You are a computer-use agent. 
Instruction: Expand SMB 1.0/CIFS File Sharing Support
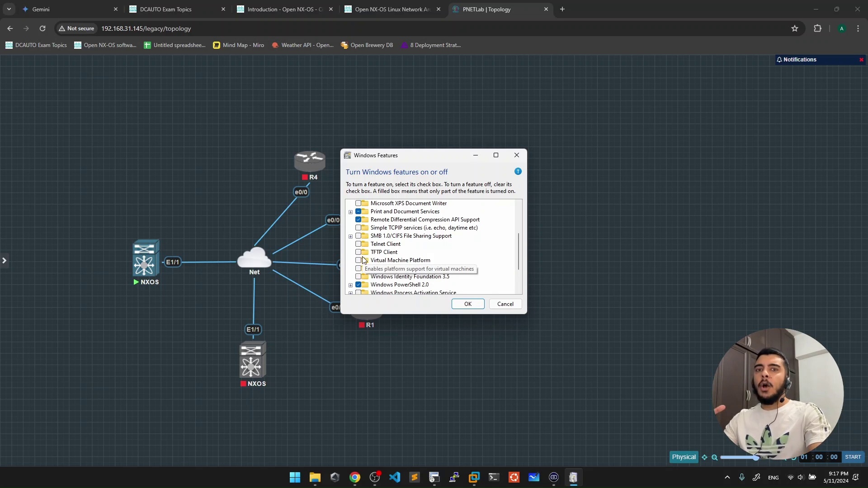(350, 236)
